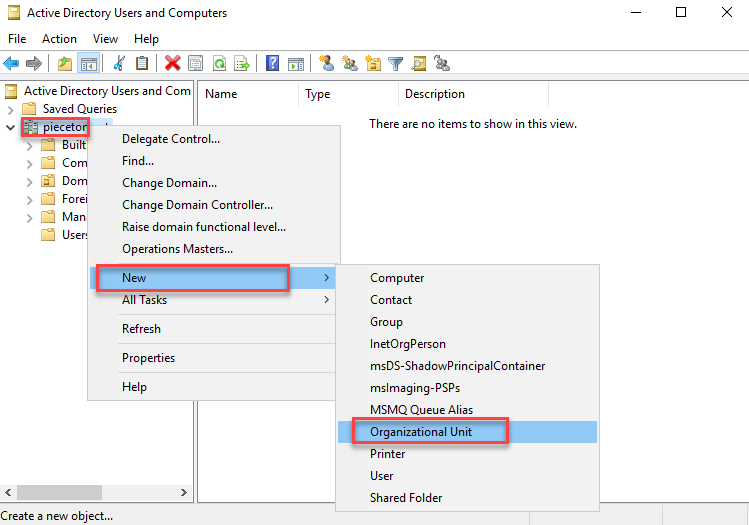Create new organizational unit toolbar icon

(x=373, y=63)
